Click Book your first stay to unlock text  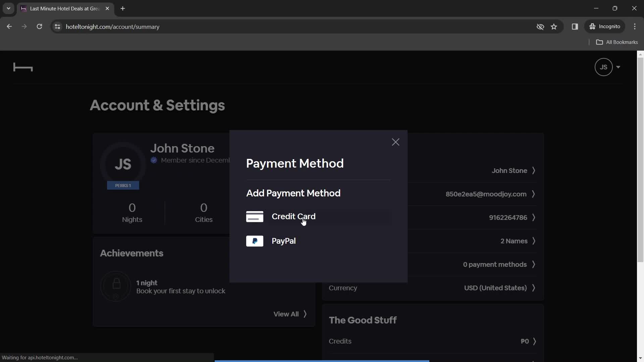click(181, 291)
